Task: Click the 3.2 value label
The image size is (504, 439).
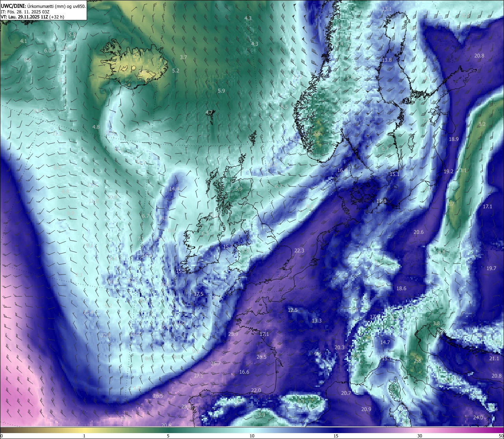Action: tap(482, 124)
